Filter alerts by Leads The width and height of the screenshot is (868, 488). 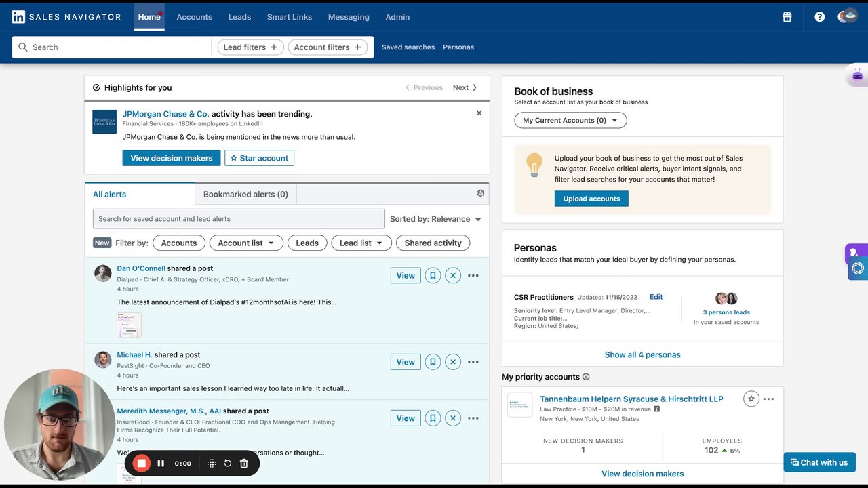click(x=307, y=243)
